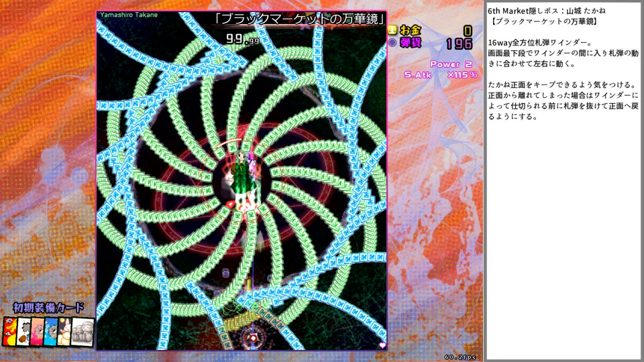Click the note line 'たかね正面をキープできるよう気をつける。'
The height and width of the screenshot is (362, 644).
562,85
